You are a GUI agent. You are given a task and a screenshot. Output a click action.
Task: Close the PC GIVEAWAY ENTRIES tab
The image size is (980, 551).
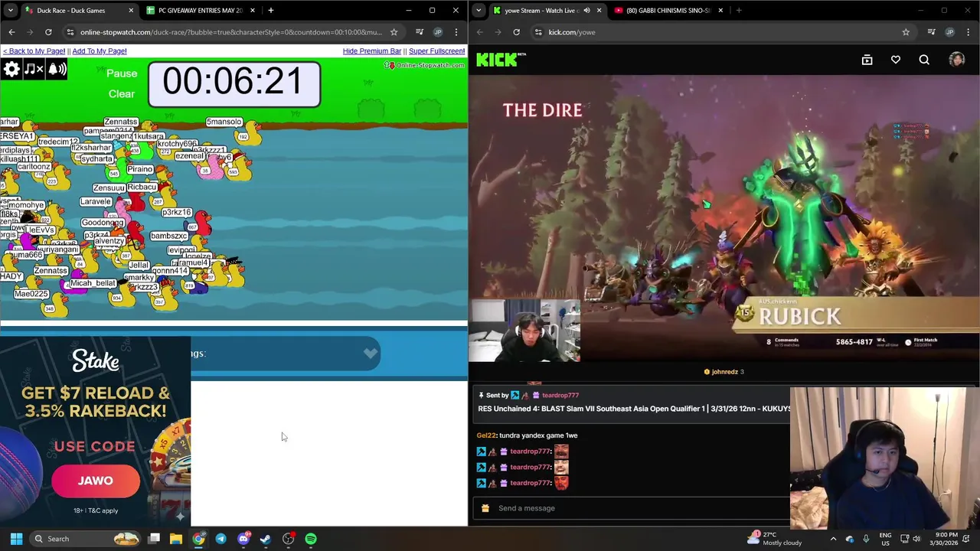pyautogui.click(x=251, y=11)
